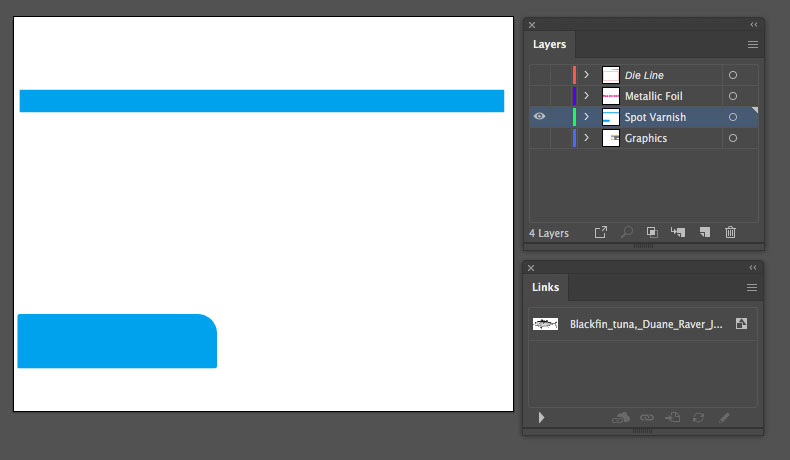
Task: Click Spot Varnish layer thumbnail
Action: pos(611,117)
